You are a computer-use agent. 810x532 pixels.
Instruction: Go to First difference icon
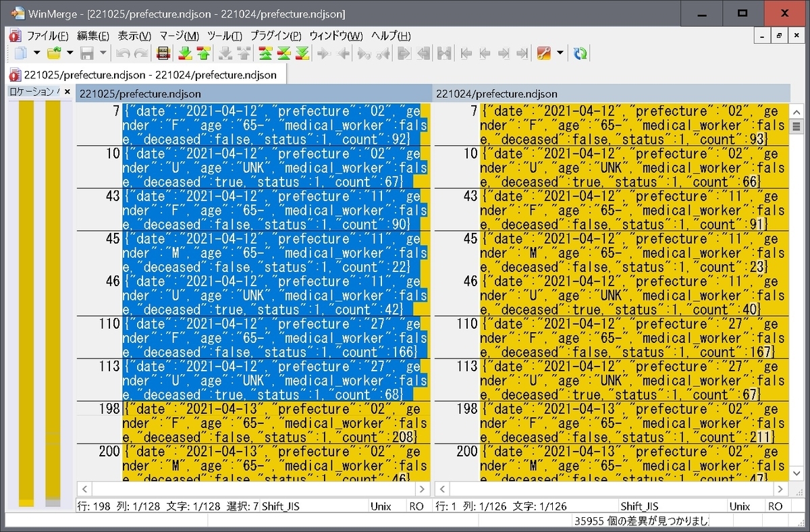(x=265, y=53)
